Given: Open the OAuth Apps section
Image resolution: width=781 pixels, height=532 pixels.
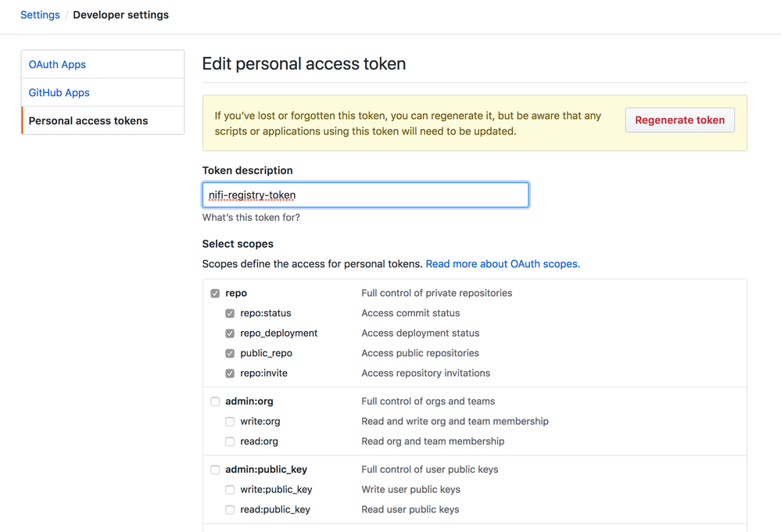Looking at the screenshot, I should pos(57,65).
